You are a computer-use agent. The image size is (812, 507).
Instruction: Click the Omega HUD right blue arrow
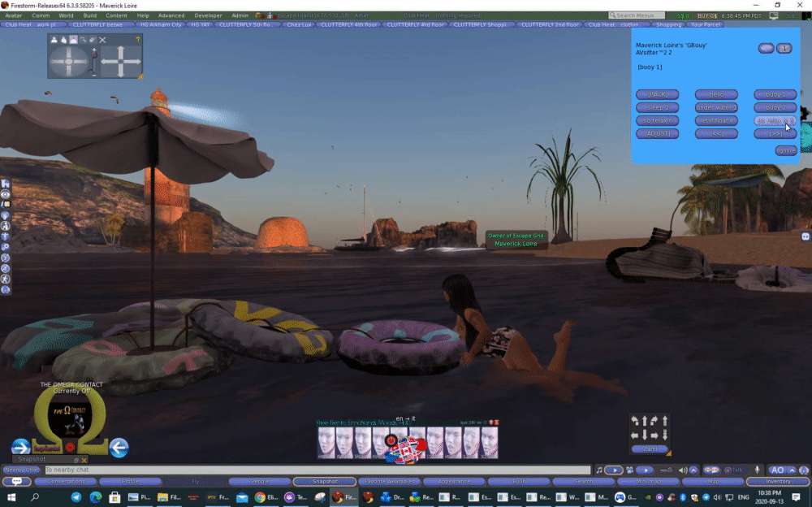(21, 447)
